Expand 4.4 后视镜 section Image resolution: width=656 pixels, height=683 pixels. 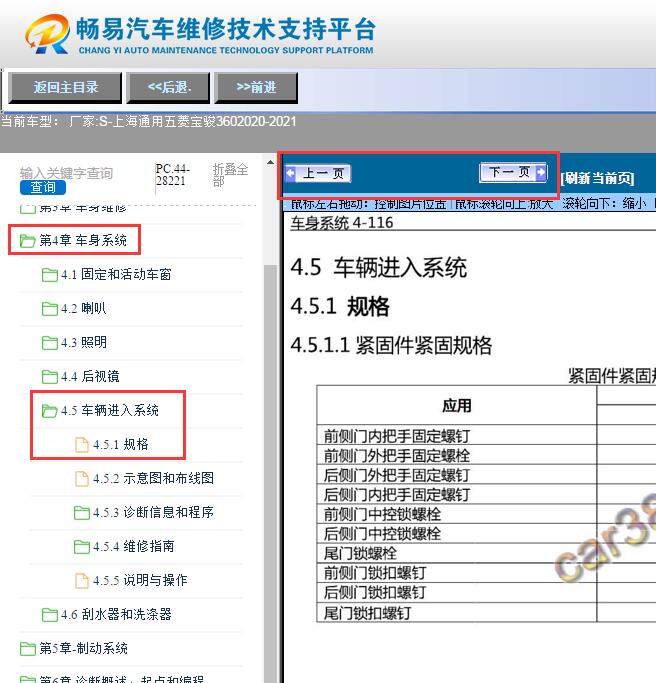coord(90,376)
